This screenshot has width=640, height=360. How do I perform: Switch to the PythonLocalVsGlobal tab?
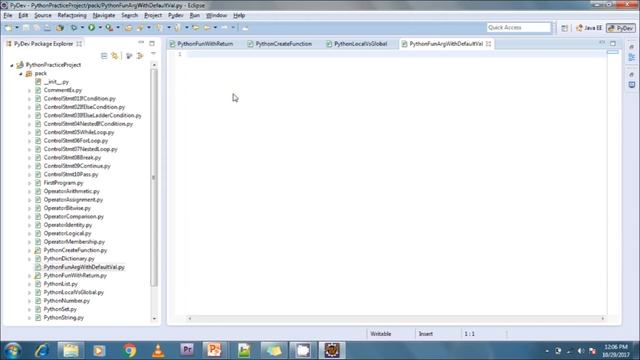click(x=357, y=44)
